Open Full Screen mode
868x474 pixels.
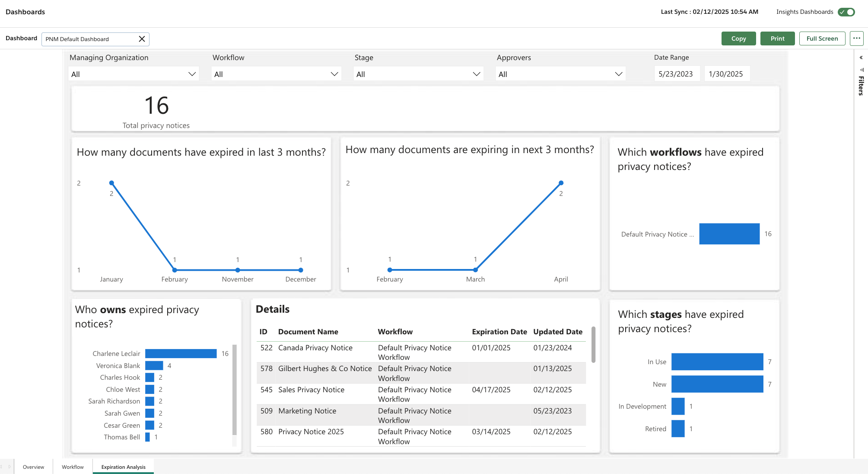coord(822,38)
